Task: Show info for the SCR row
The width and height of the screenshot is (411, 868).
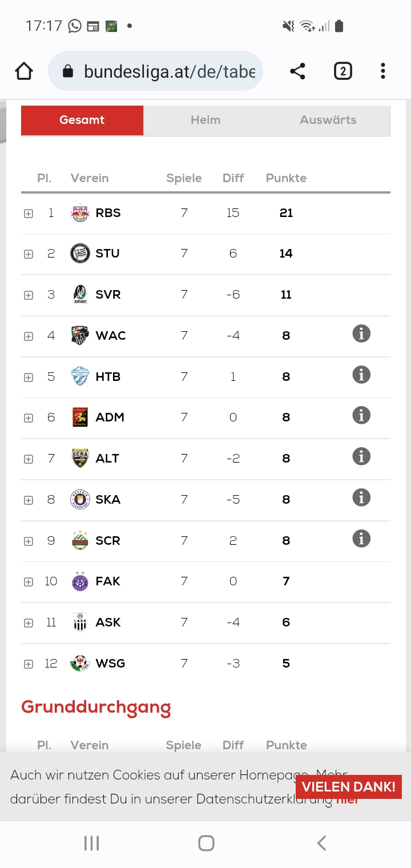Action: click(x=361, y=539)
